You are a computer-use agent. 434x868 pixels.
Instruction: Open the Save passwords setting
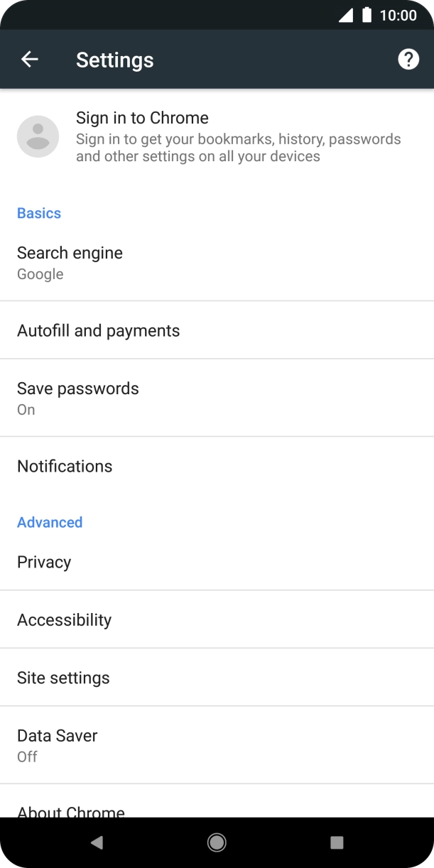coord(77,397)
